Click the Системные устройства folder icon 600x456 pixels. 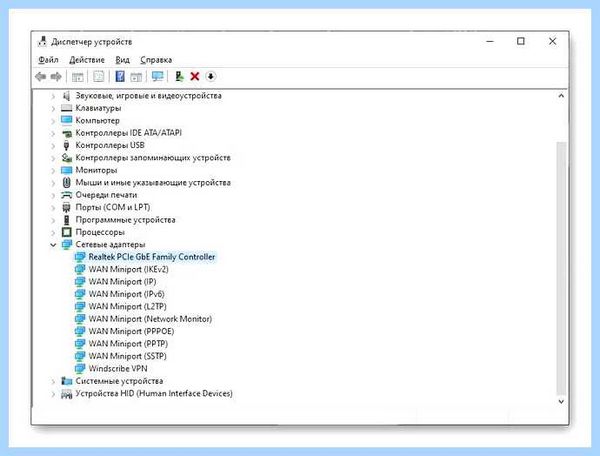point(67,381)
